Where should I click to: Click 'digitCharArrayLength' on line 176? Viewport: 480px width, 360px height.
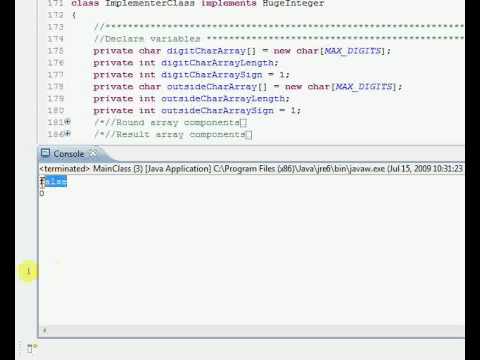click(218, 63)
